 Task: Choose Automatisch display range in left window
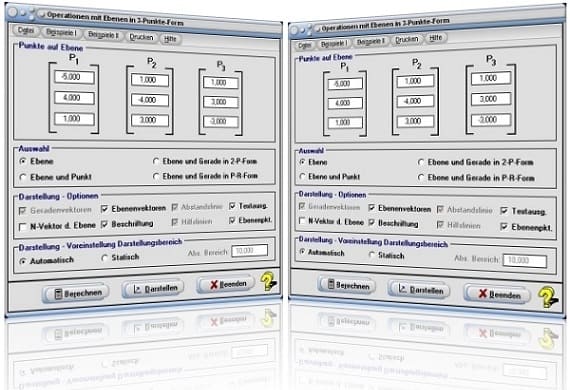[47, 261]
